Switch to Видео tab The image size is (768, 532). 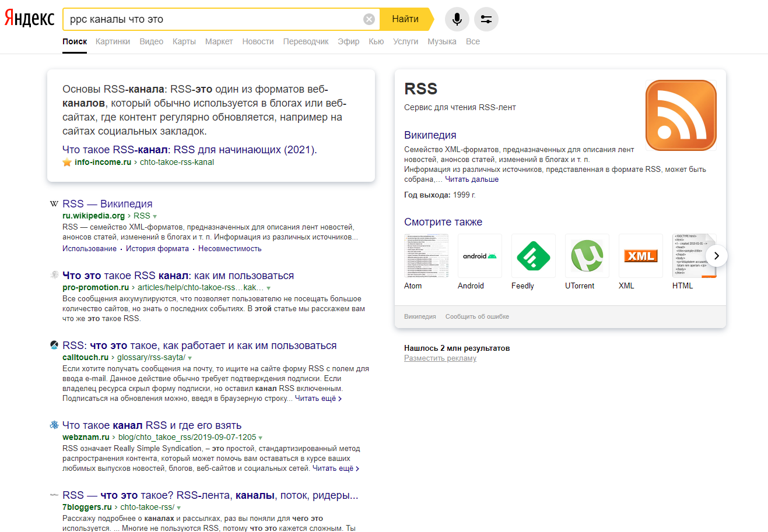(x=152, y=41)
